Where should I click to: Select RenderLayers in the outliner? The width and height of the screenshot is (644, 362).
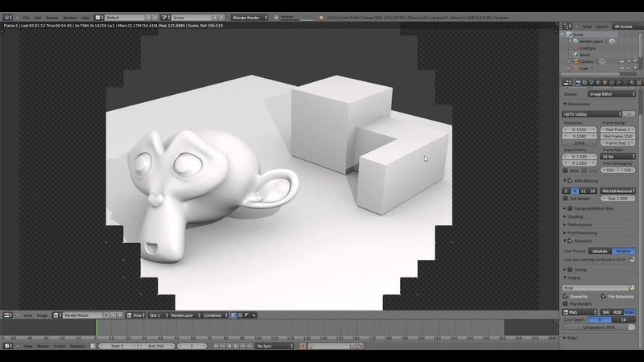click(x=591, y=41)
